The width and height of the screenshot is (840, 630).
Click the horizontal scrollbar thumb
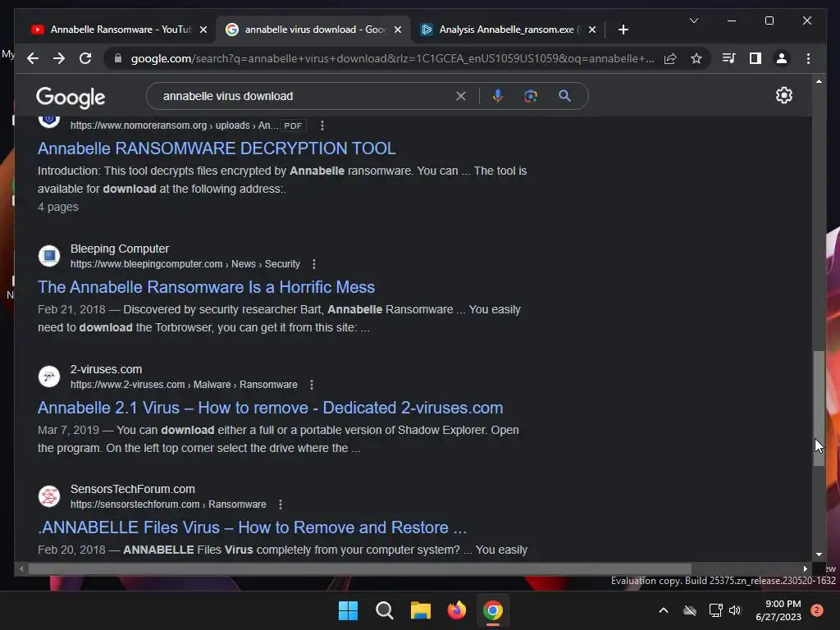[359, 569]
